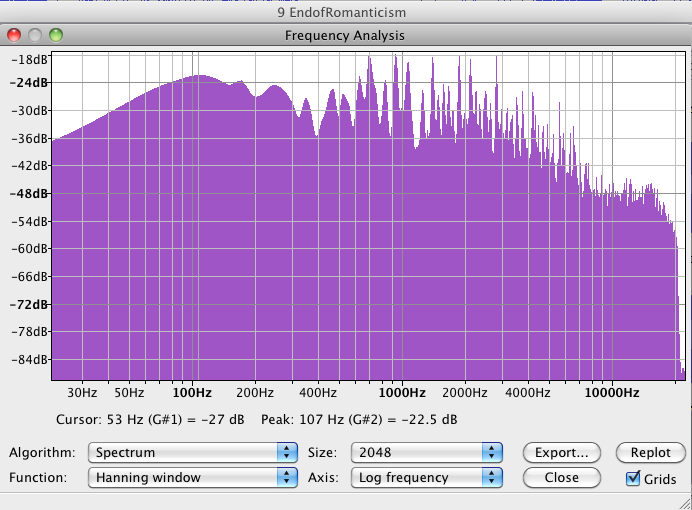692x510 pixels.
Task: Click the Replot button
Action: point(651,453)
